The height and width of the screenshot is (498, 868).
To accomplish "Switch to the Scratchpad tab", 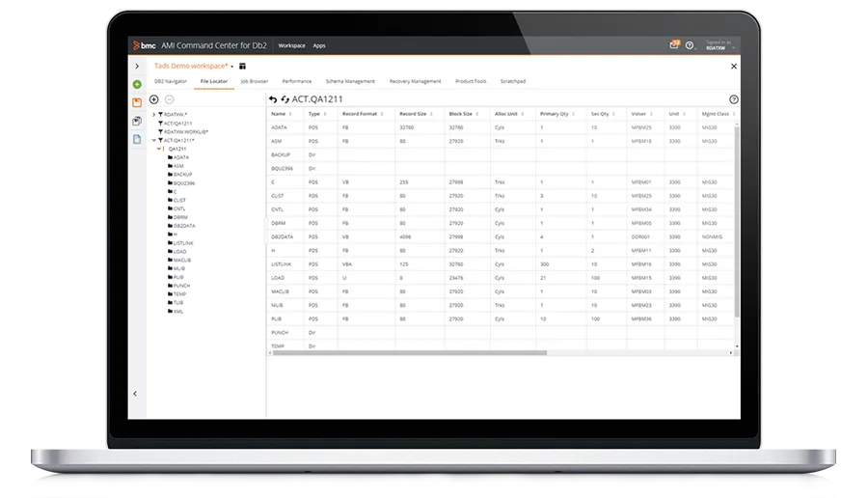I will click(x=513, y=81).
